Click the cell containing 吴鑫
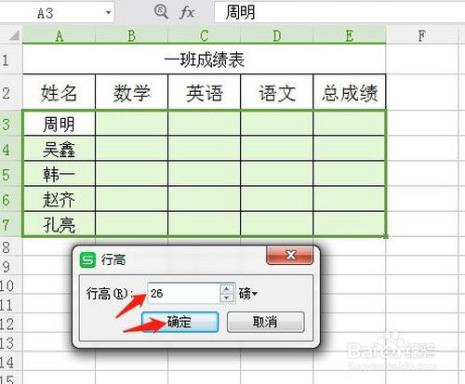The height and width of the screenshot is (384, 465). [x=59, y=149]
